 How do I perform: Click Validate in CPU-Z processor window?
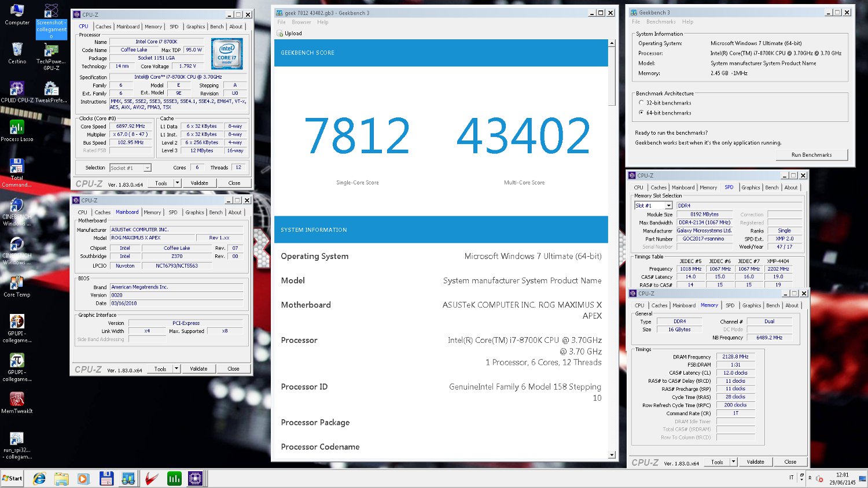[x=200, y=183]
